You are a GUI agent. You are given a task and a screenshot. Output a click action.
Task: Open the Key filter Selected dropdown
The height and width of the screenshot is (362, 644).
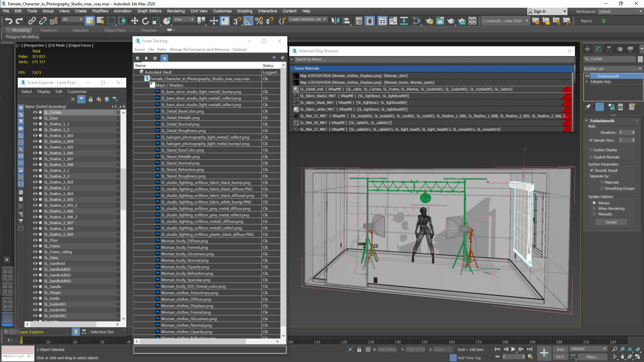click(589, 349)
